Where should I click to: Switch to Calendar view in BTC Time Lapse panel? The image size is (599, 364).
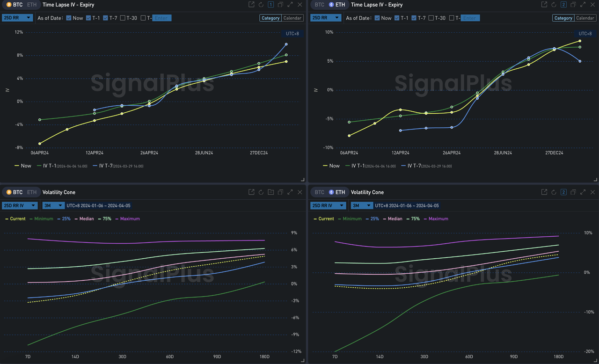coord(292,18)
